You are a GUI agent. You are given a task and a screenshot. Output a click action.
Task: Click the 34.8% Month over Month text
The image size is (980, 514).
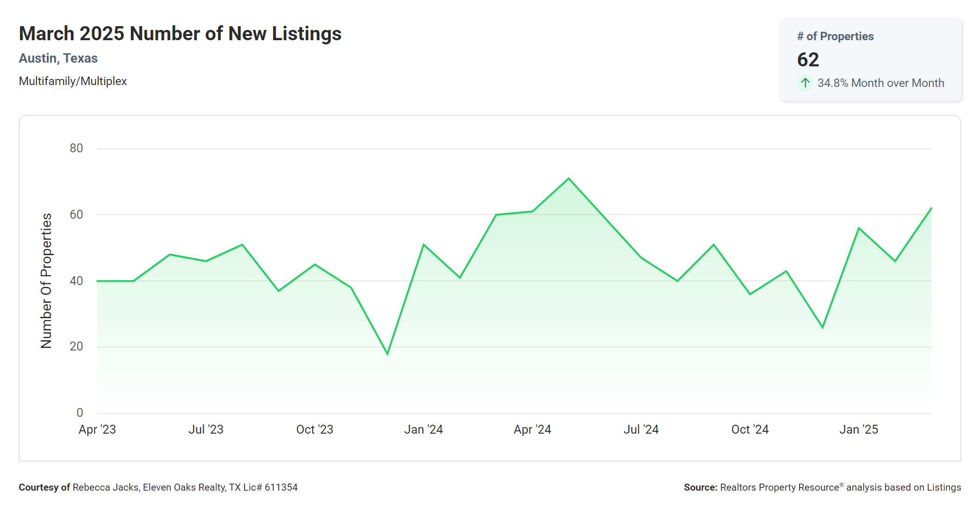point(880,83)
